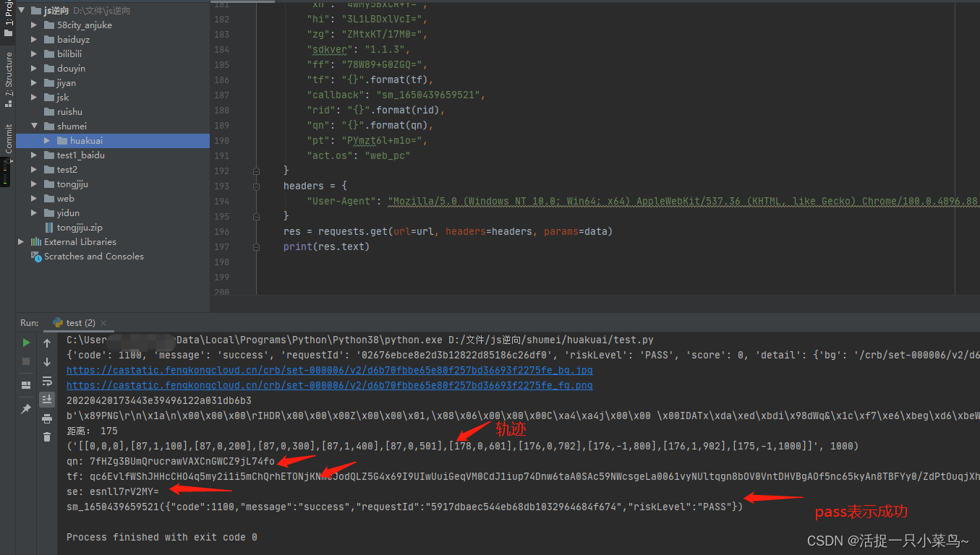Toggle Soft-Wrap in the Run console
Screen dimensions: 980x555
47,381
